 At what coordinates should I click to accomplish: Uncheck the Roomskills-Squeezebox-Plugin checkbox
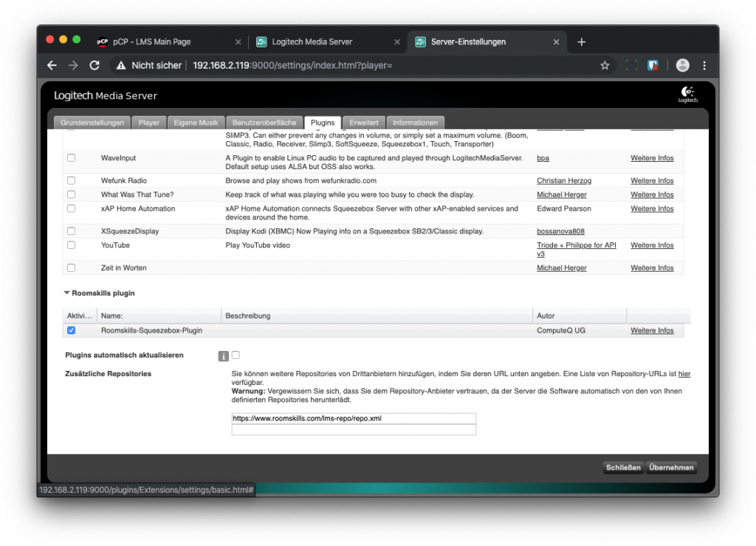tap(72, 330)
